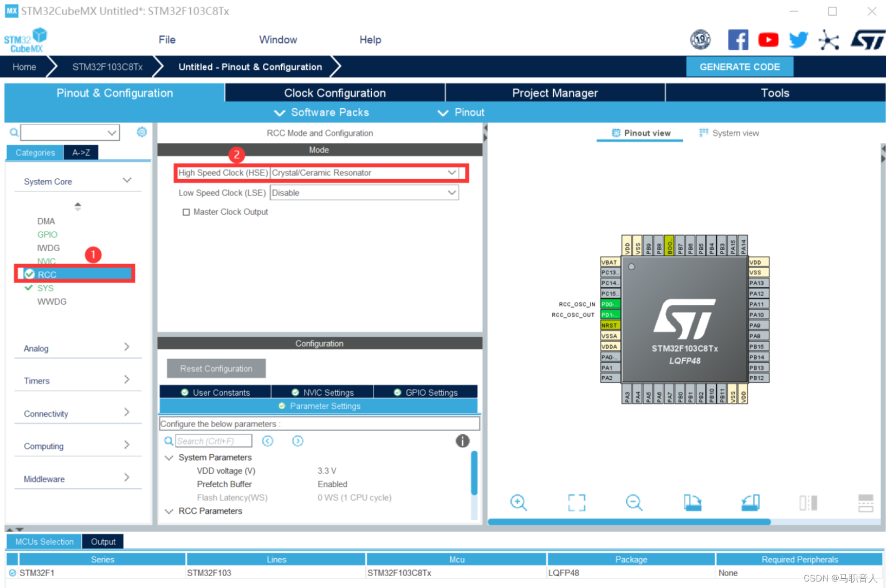Go to Home breadcrumb
The height and width of the screenshot is (588, 886).
24,67
